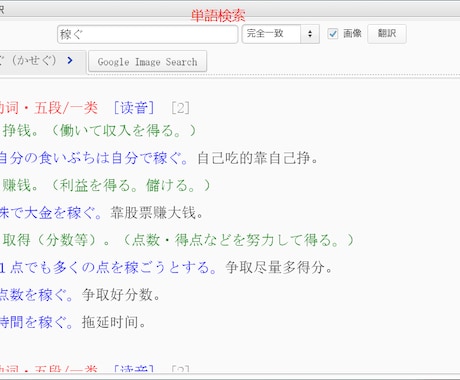This screenshot has height=380, width=460.
Task: Click the definition 挣钱。(働いて収入を得る。)
Action: (99, 131)
